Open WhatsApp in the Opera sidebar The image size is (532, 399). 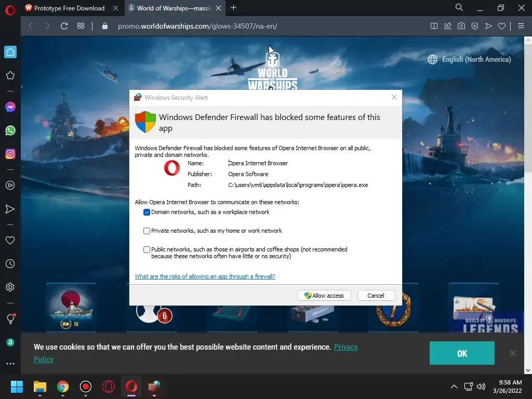click(10, 130)
